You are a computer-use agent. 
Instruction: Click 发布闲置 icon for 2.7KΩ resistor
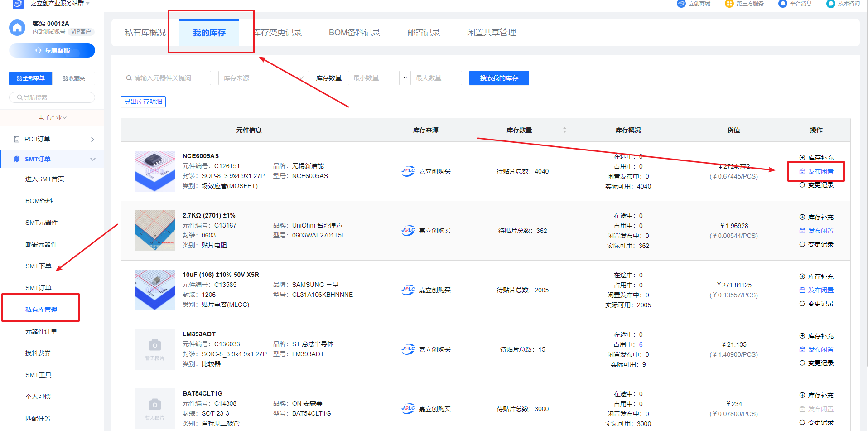point(802,231)
